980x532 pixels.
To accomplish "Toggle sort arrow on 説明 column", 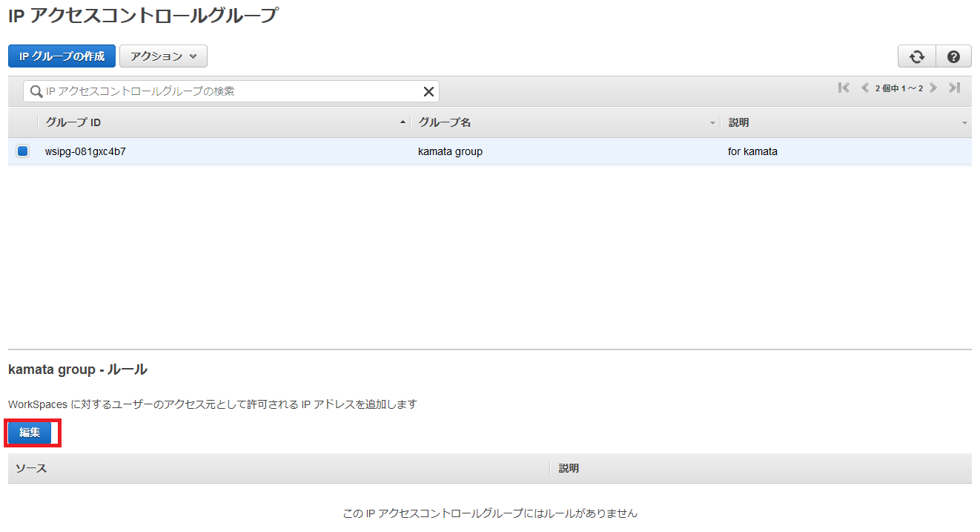I will point(964,122).
